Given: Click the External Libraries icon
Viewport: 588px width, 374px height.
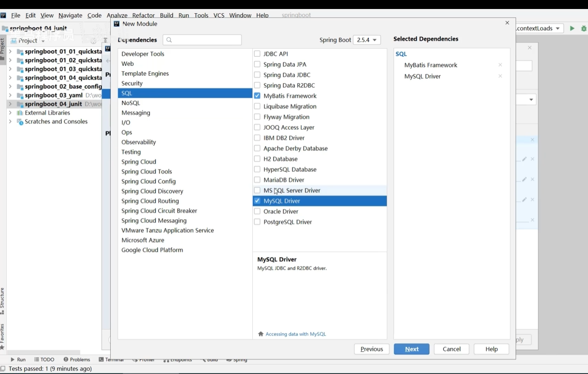Looking at the screenshot, I should (x=20, y=113).
